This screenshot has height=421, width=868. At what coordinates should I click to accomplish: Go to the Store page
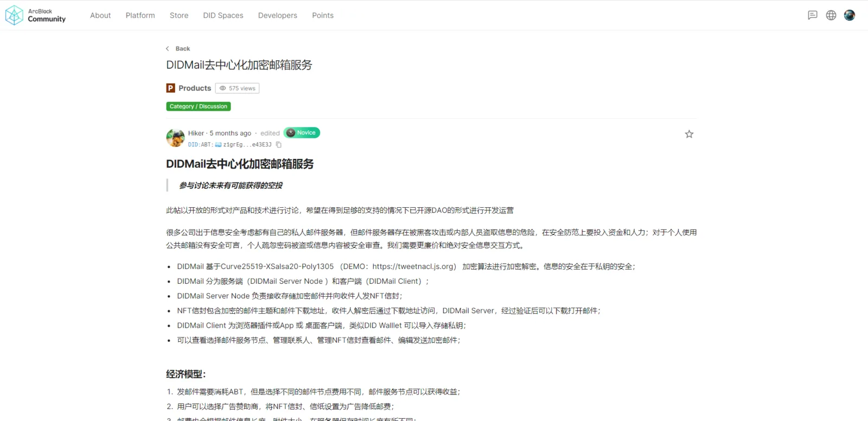point(179,15)
